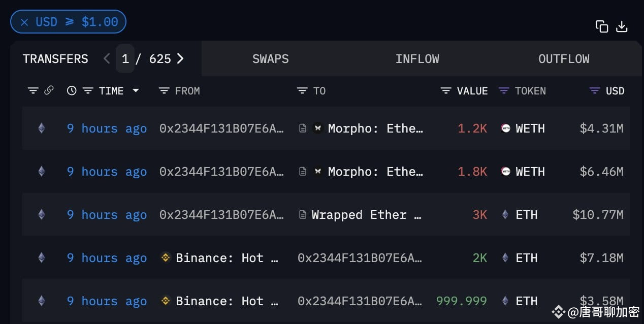The height and width of the screenshot is (324, 644).
Task: Click the chain-link icon in the table header
Action: click(x=49, y=90)
